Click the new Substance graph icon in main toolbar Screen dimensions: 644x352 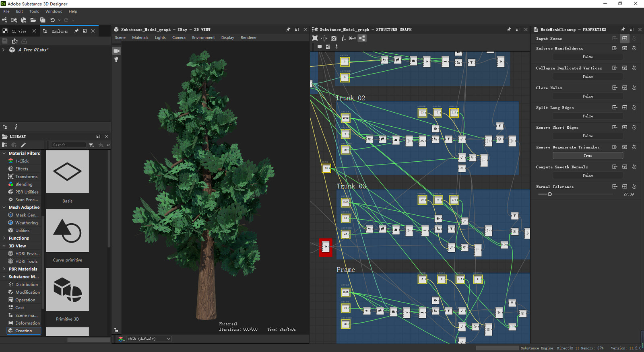click(5, 20)
